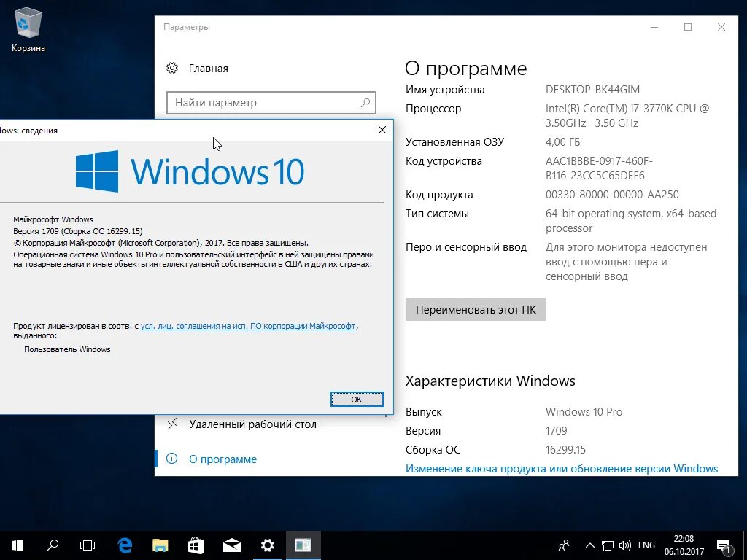
Task: Switch input language ENG indicator
Action: point(646,545)
